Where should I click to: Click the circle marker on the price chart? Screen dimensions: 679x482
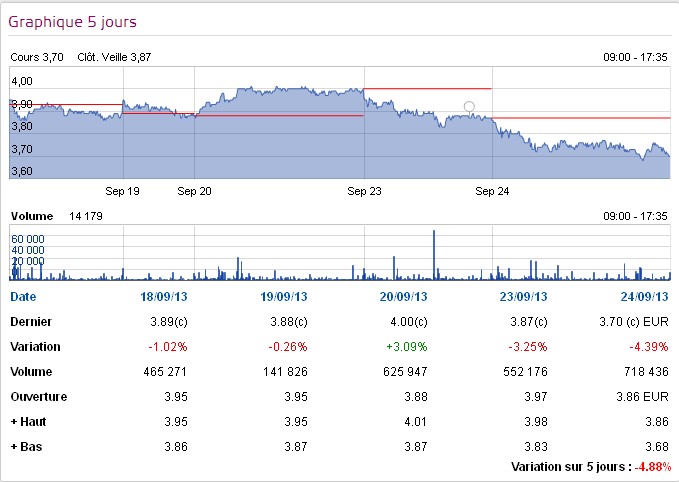(469, 106)
